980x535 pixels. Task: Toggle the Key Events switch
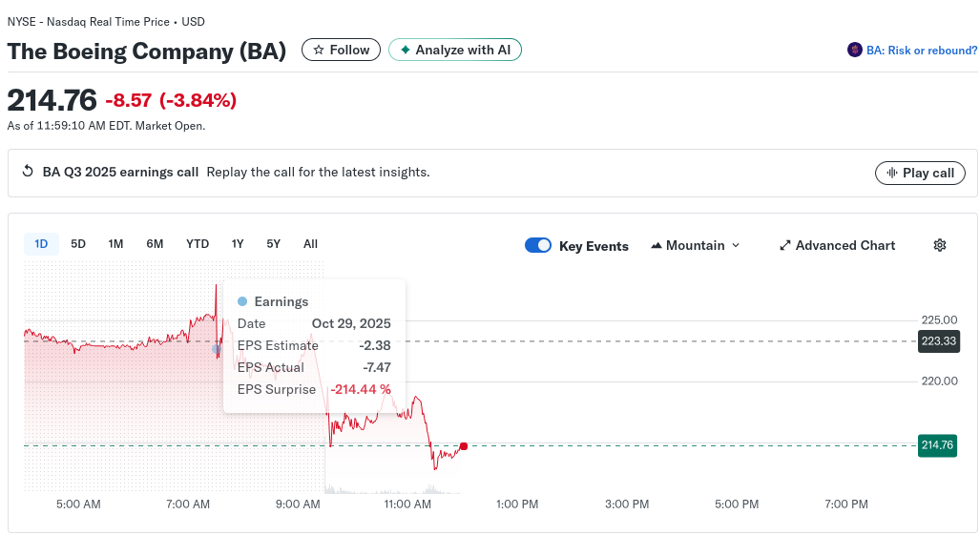click(x=538, y=245)
